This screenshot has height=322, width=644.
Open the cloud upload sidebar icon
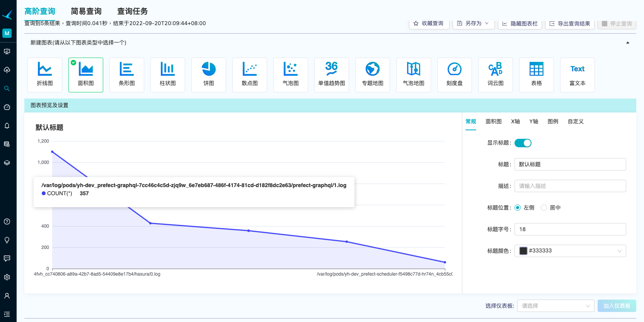coord(7,70)
